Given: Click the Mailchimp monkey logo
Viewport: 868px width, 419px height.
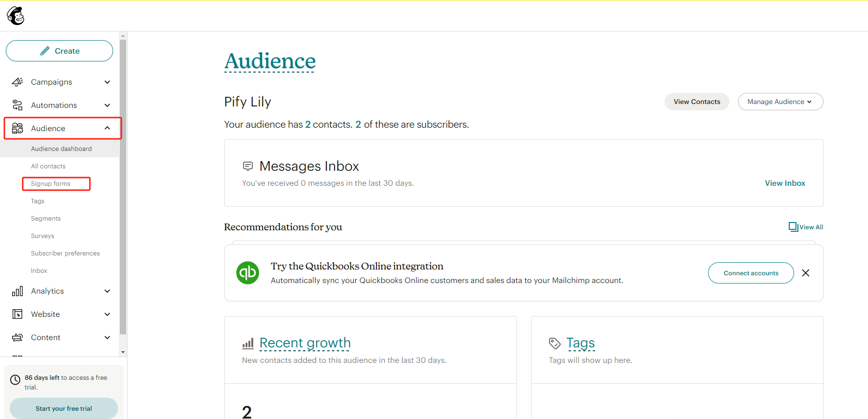Looking at the screenshot, I should coord(15,16).
